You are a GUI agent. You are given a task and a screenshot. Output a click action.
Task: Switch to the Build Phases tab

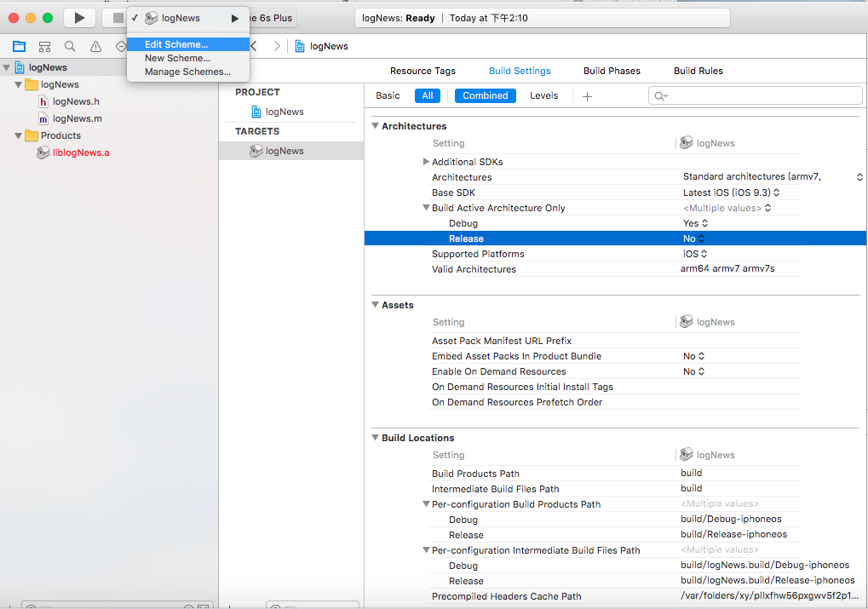[612, 71]
